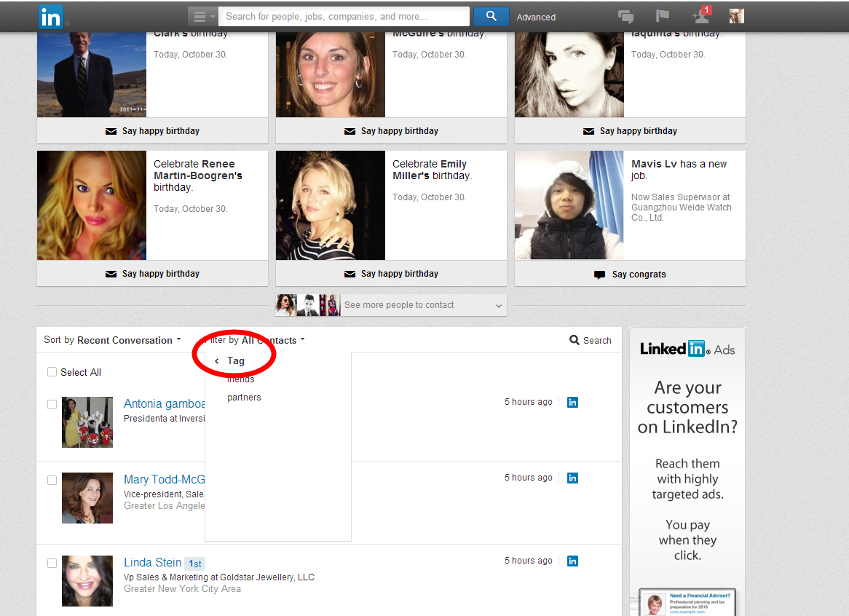Open the messages speech bubble icon
The height and width of the screenshot is (616, 849).
pyautogui.click(x=625, y=17)
